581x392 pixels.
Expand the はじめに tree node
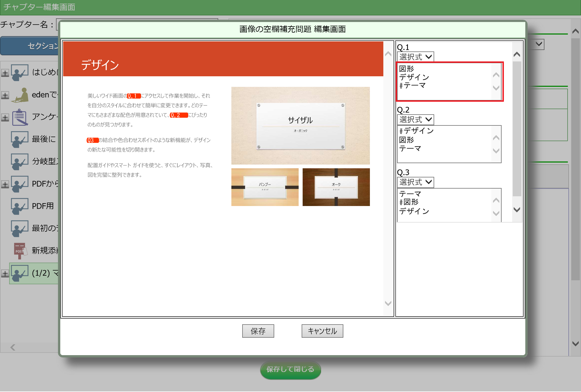click(x=5, y=73)
